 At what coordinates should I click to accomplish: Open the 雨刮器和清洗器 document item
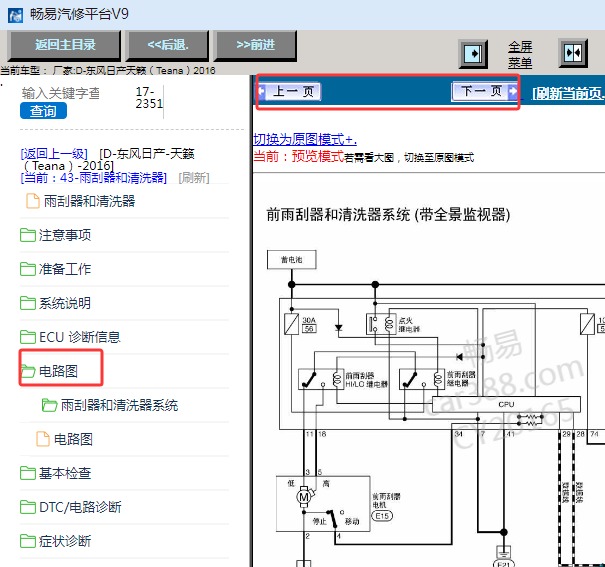click(89, 201)
